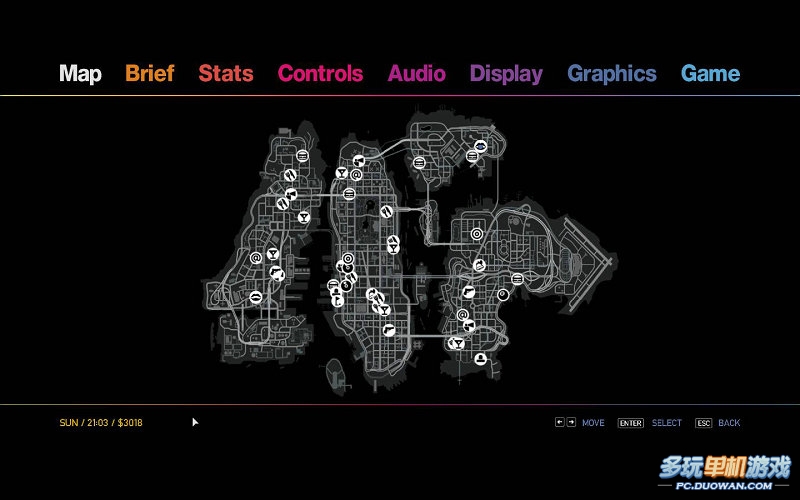Select the highlighted Map tab
This screenshot has height=500, width=800.
(80, 73)
